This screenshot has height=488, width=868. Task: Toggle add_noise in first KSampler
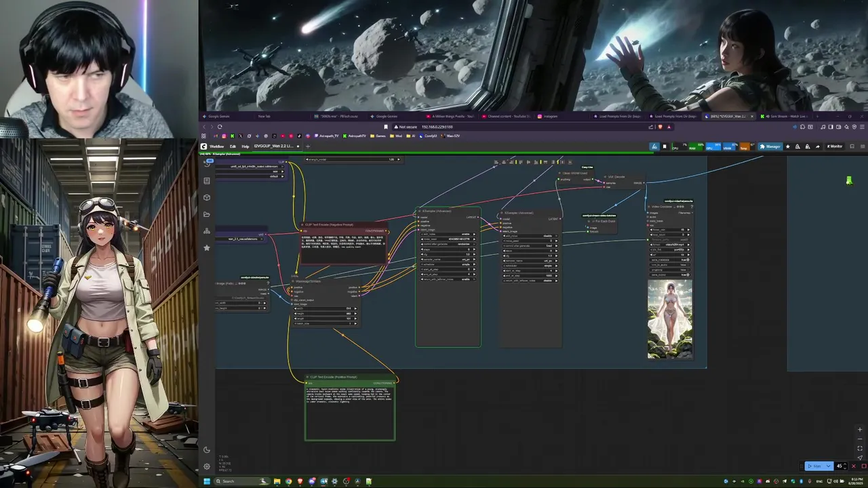pyautogui.click(x=448, y=234)
